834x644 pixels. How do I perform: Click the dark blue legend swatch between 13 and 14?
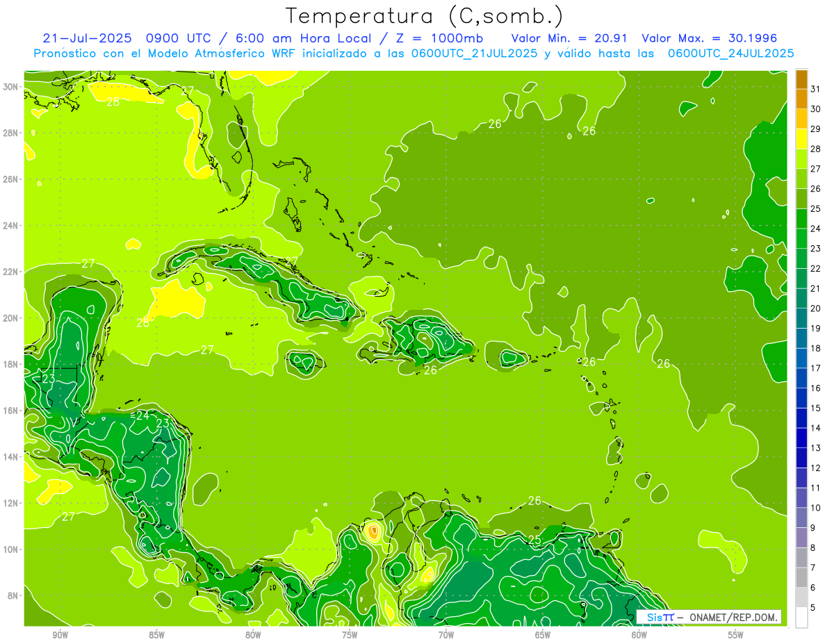[801, 438]
